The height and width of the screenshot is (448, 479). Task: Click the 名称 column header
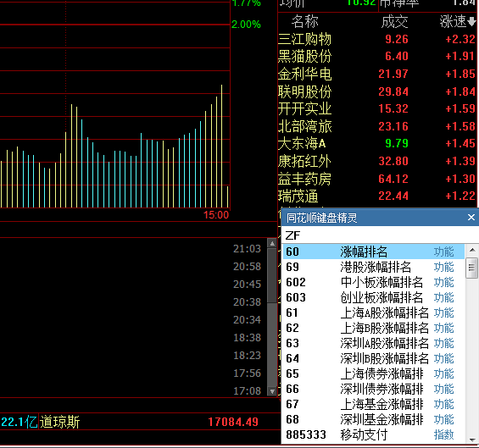coord(305,22)
